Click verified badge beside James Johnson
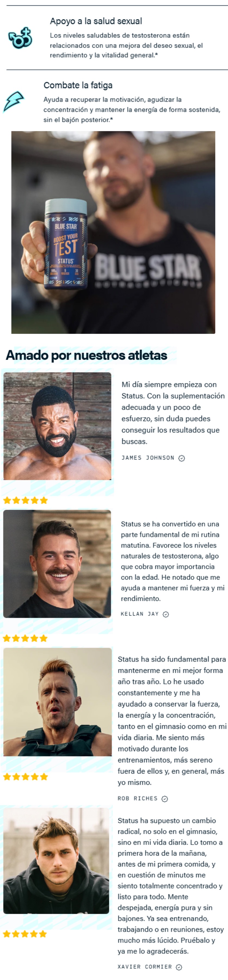228x980 pixels. [x=182, y=458]
